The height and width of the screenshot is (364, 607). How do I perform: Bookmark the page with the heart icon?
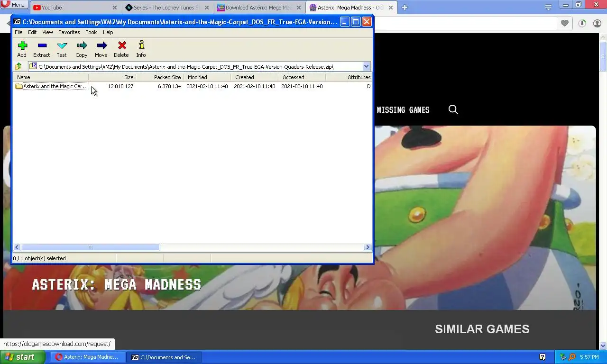click(564, 23)
